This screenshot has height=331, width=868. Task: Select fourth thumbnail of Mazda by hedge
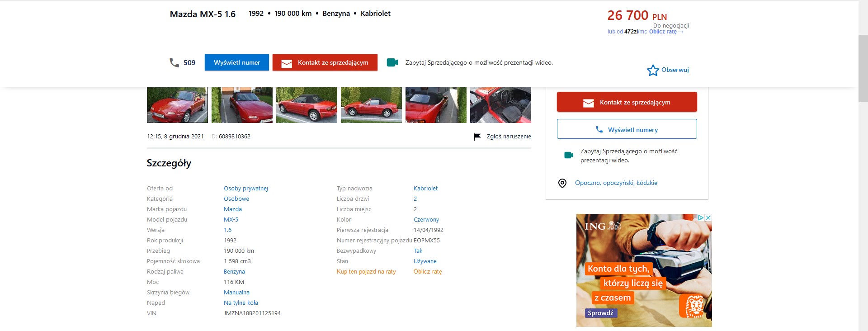tap(371, 105)
